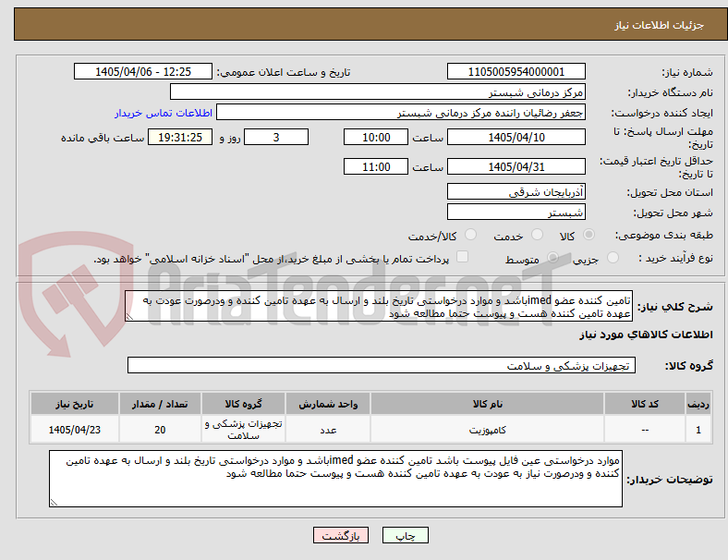This screenshot has height=560, width=728.
Task: Toggle the اسناد خزانه اسلامی payment checkbox
Action: (x=463, y=257)
